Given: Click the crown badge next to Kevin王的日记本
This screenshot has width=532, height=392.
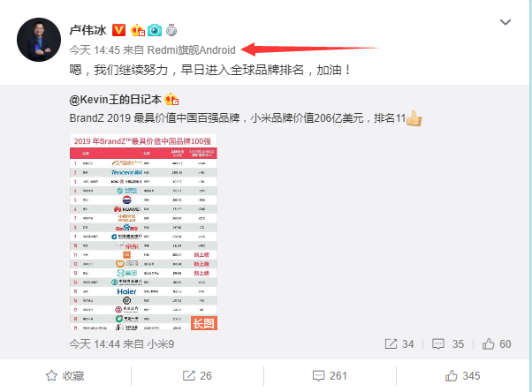Looking at the screenshot, I should point(171,100).
